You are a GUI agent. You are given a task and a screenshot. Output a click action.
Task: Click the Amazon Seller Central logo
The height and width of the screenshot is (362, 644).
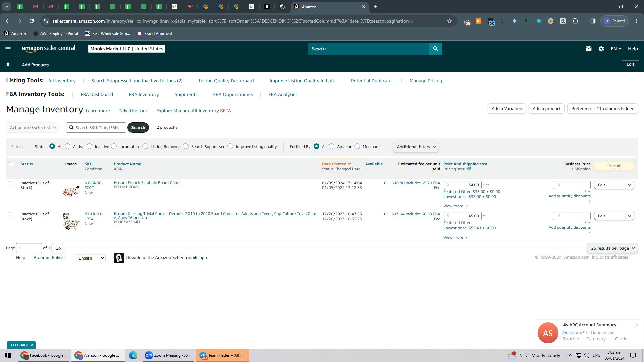click(x=49, y=49)
